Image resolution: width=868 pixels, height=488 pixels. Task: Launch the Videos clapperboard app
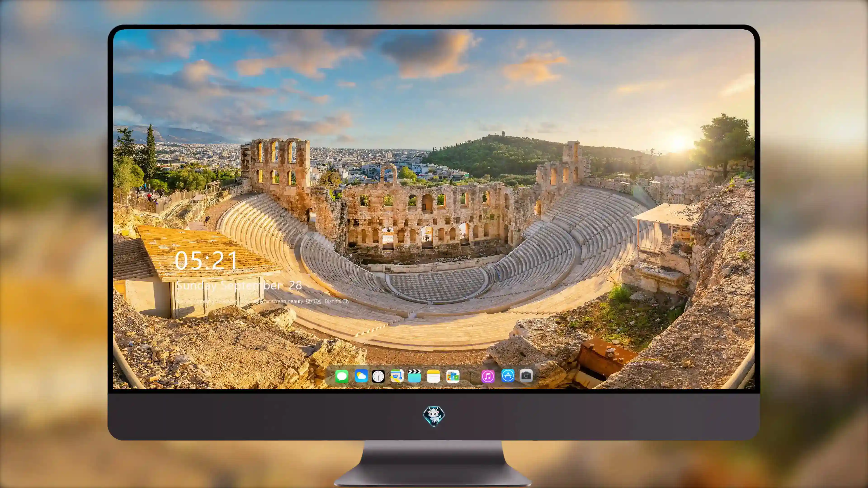point(415,376)
